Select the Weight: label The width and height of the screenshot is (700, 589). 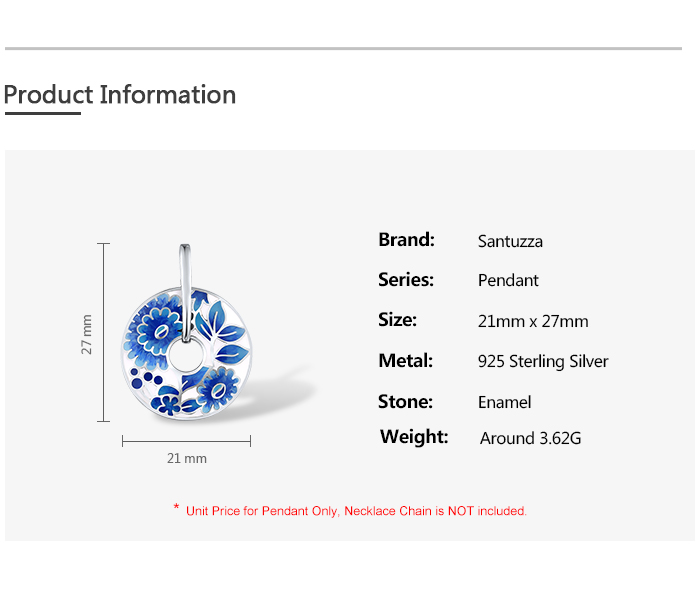[414, 436]
